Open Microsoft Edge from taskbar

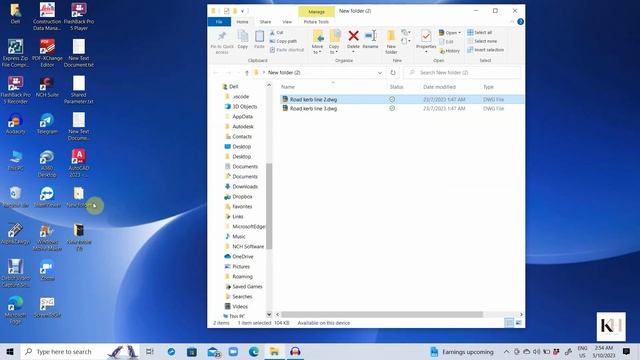(x=254, y=352)
